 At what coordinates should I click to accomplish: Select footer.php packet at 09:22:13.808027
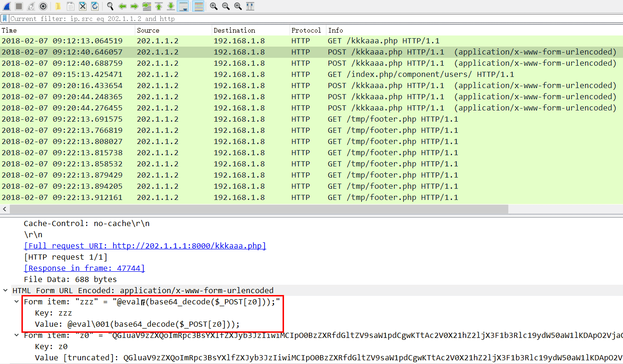point(311,141)
